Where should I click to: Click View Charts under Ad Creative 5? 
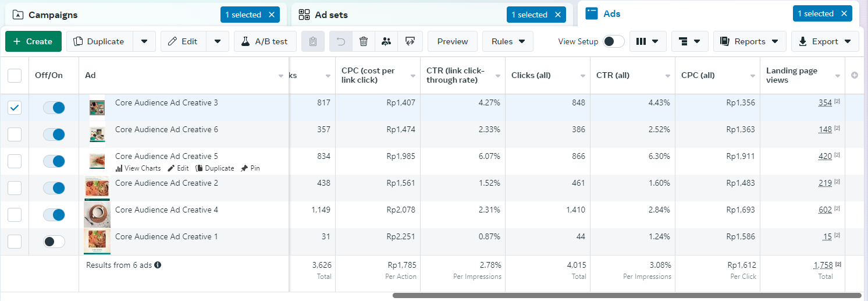[138, 168]
